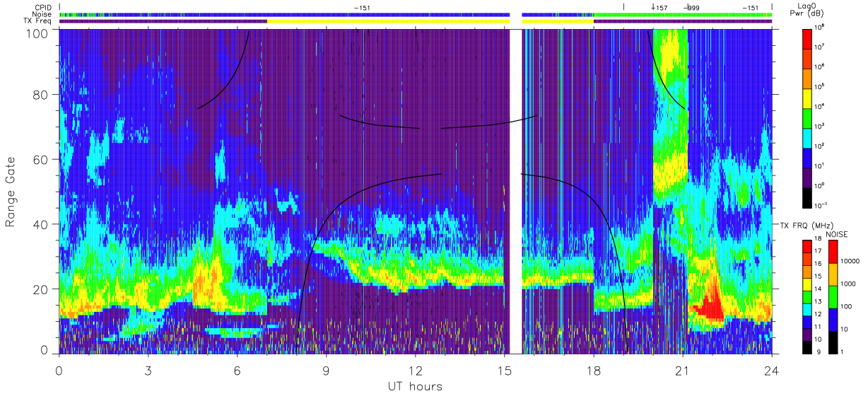The width and height of the screenshot is (868, 401).
Task: Click the x-axis tick label '24'
Action: click(x=772, y=370)
